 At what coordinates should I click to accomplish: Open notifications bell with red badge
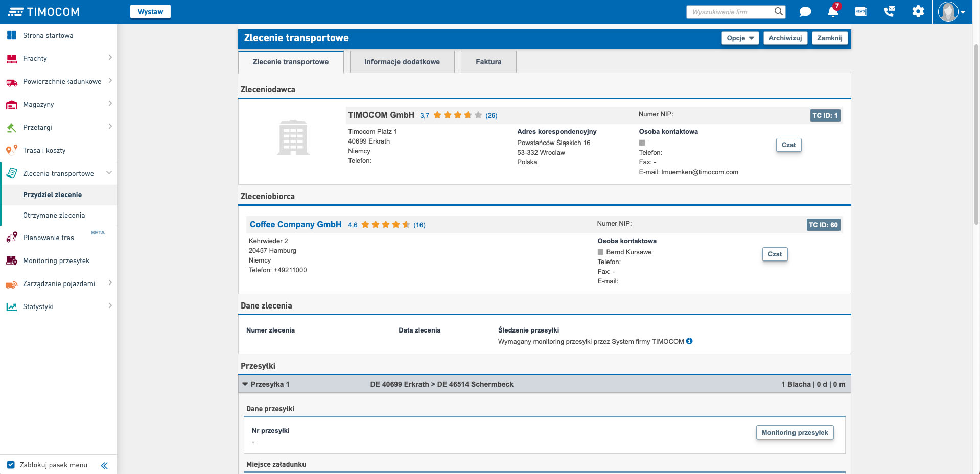[x=833, y=12]
